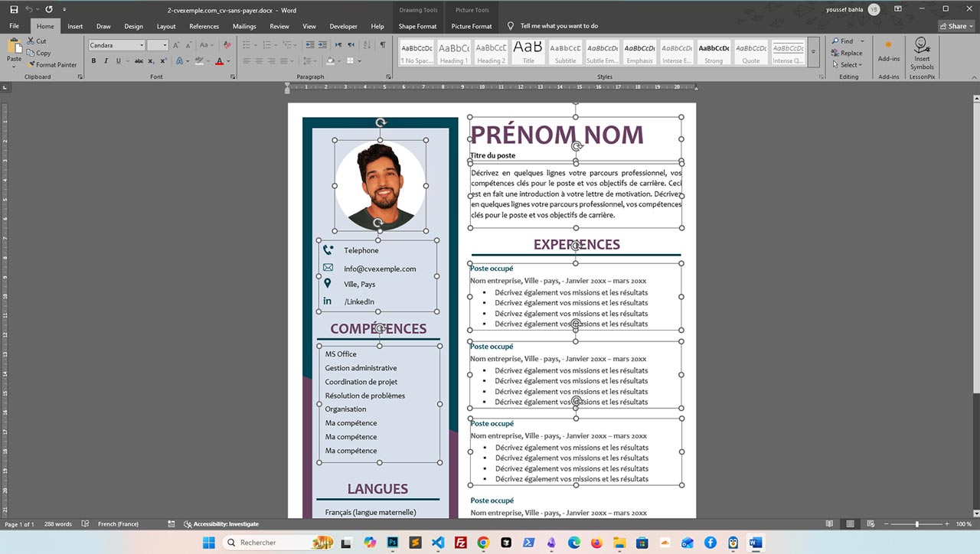980x554 pixels.
Task: Click the Redo arrow in the title bar
Action: (x=48, y=9)
